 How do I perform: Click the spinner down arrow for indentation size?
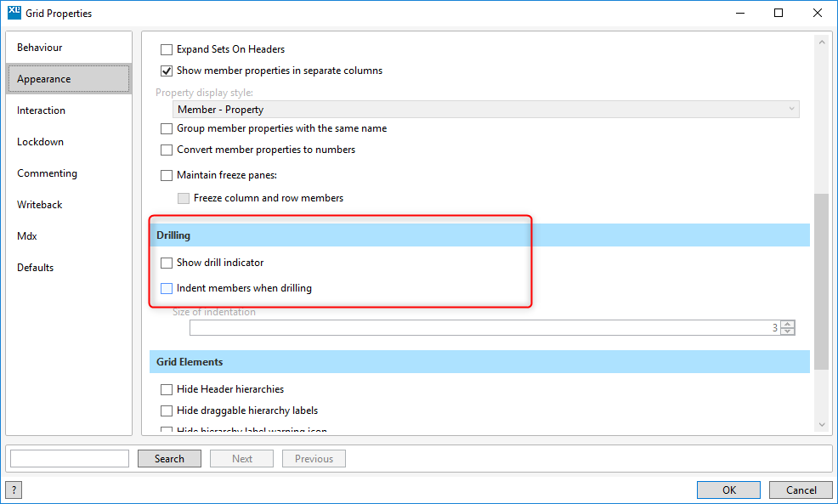tap(788, 331)
